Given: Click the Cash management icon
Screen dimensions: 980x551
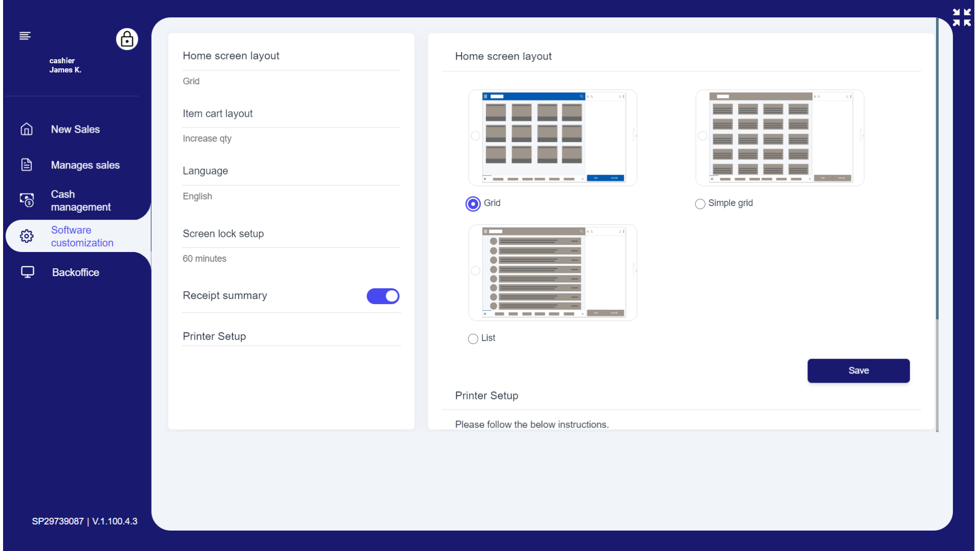Looking at the screenshot, I should point(27,200).
